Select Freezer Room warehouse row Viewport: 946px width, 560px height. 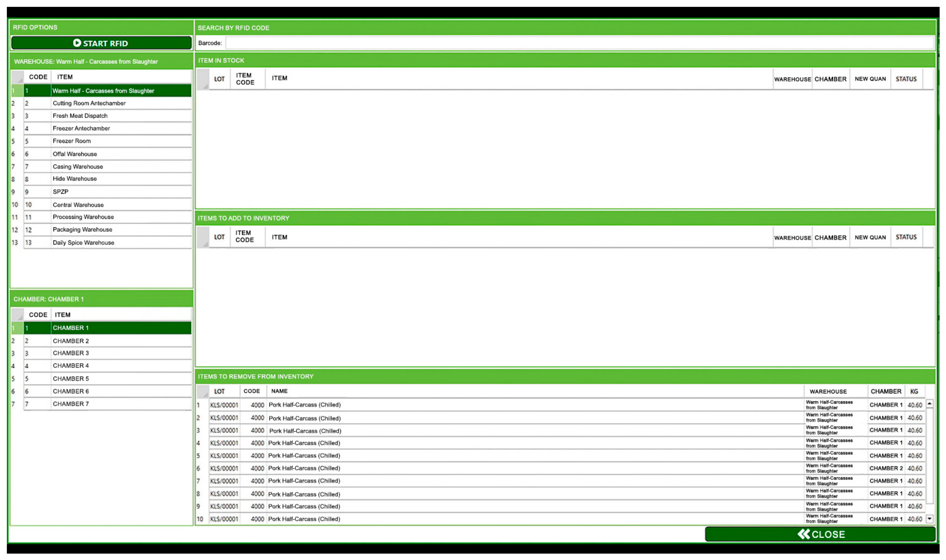[101, 141]
